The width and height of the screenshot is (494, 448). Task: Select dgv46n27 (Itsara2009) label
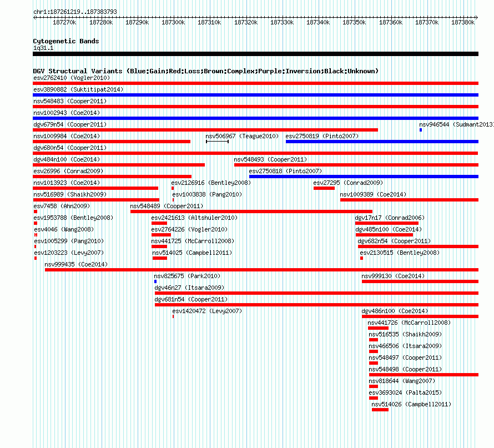(189, 288)
